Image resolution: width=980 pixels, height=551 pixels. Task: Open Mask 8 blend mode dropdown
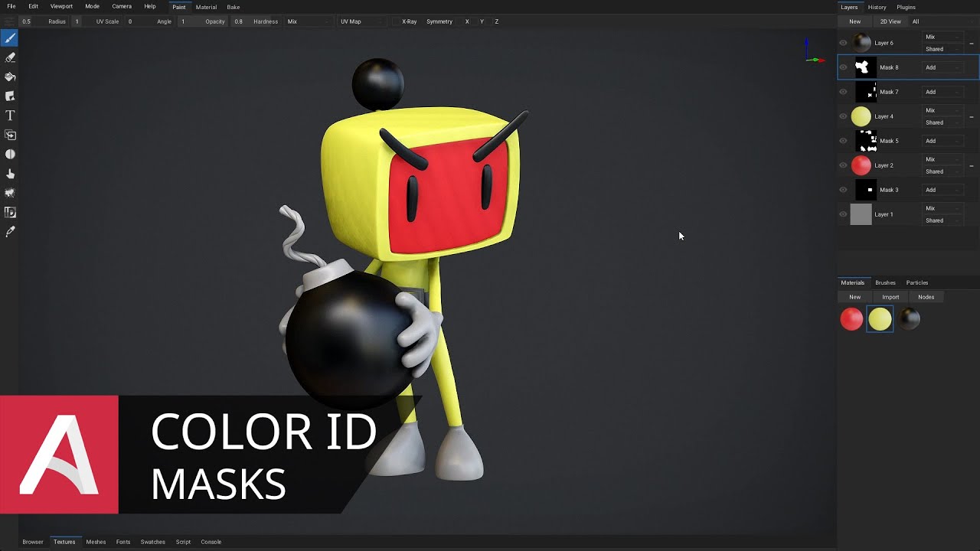(x=942, y=67)
